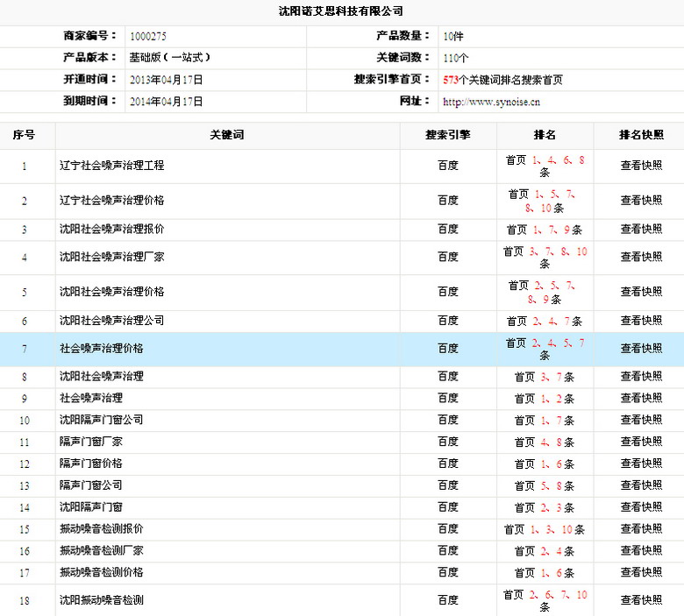This screenshot has width=684, height=616.
Task: Select keyword 隔声门窗厂家
Action: [x=91, y=442]
